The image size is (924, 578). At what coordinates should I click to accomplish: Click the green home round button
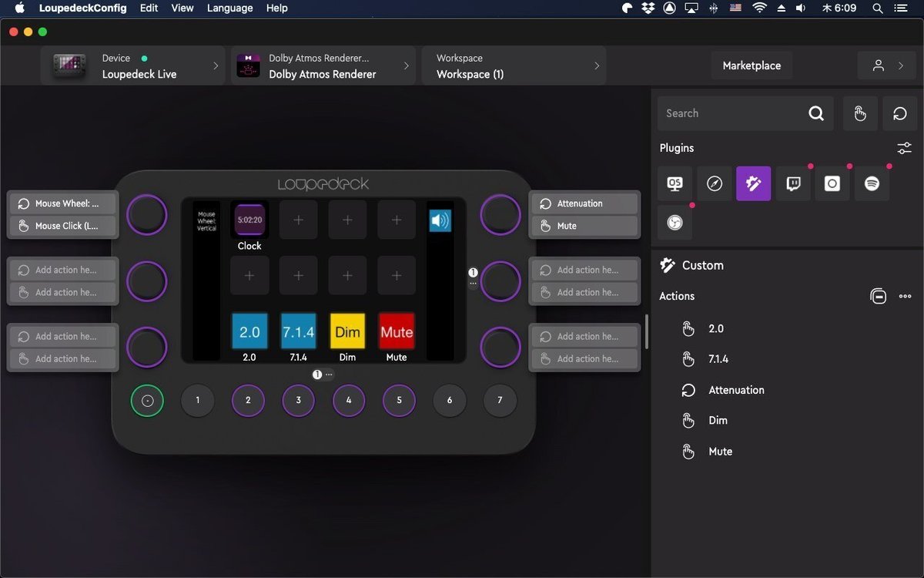click(147, 400)
